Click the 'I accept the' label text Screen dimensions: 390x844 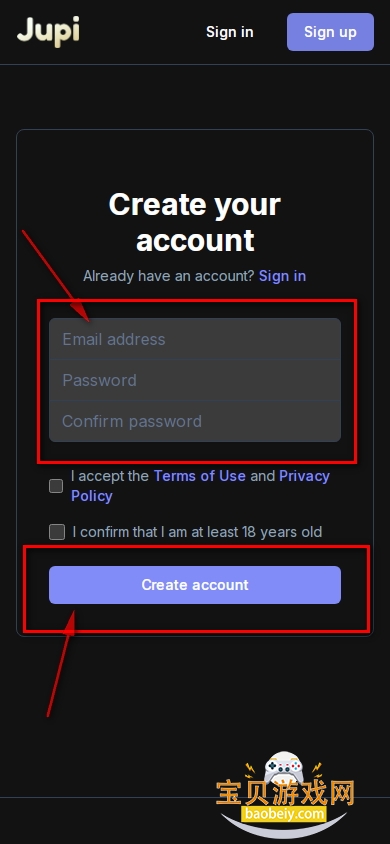[110, 476]
